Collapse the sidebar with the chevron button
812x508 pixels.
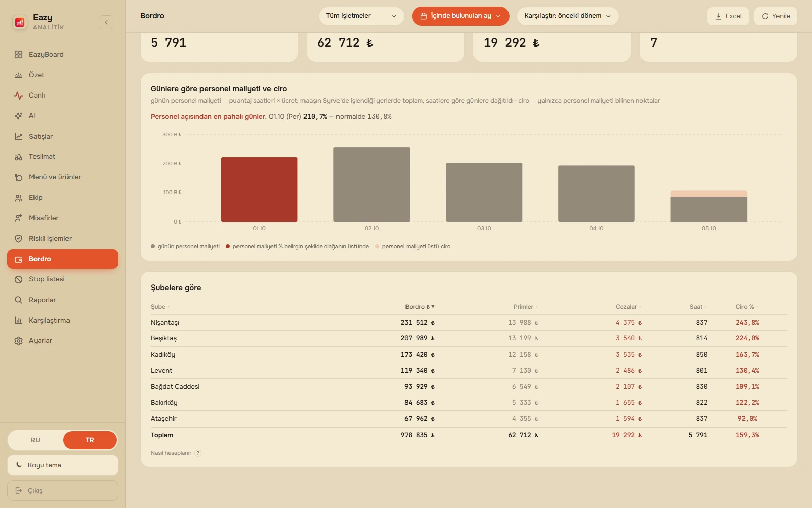106,22
